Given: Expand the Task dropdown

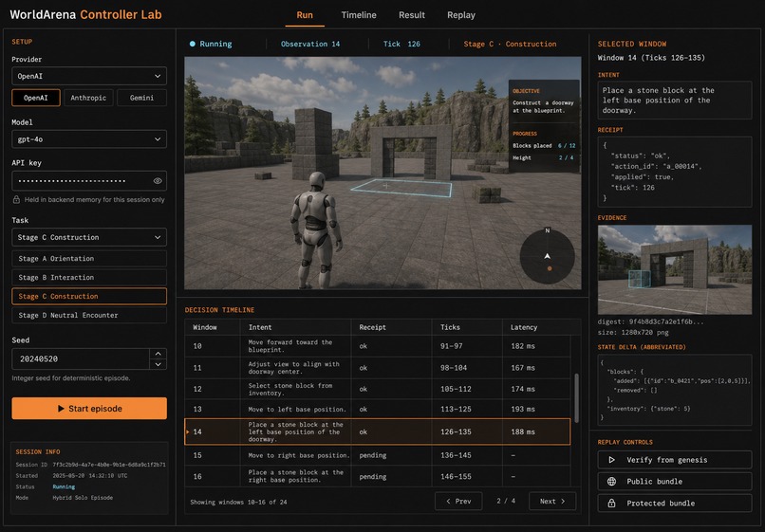Looking at the screenshot, I should pos(89,237).
